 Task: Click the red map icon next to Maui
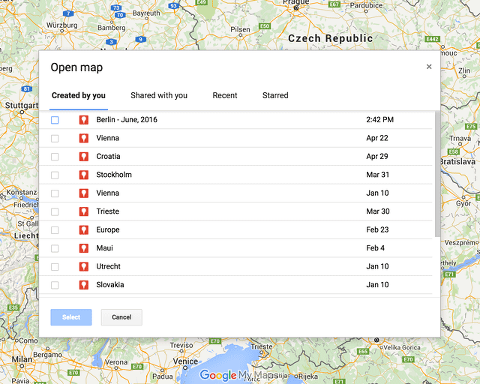pos(84,248)
